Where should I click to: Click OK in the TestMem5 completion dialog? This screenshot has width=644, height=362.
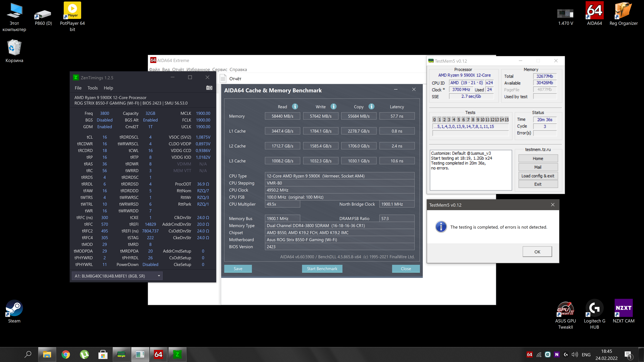(537, 252)
